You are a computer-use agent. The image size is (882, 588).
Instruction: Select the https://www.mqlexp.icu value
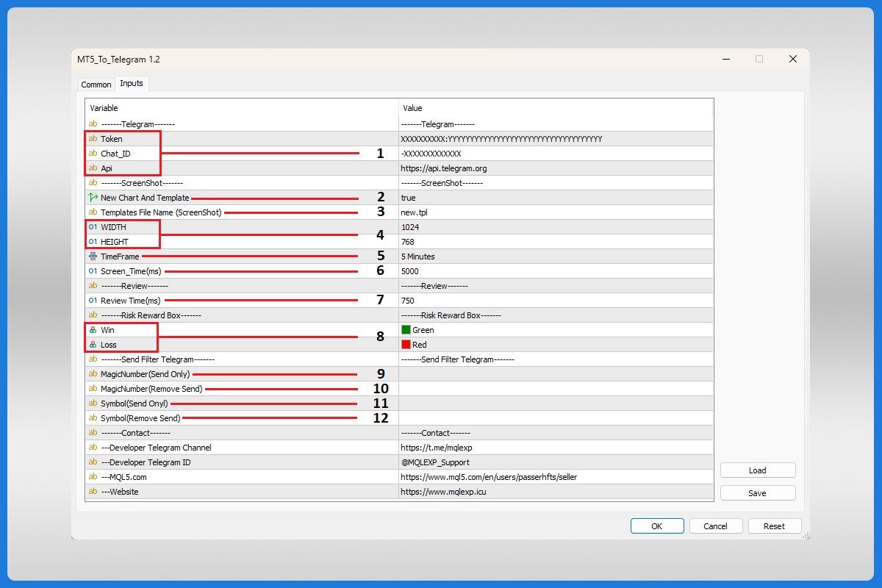click(443, 492)
